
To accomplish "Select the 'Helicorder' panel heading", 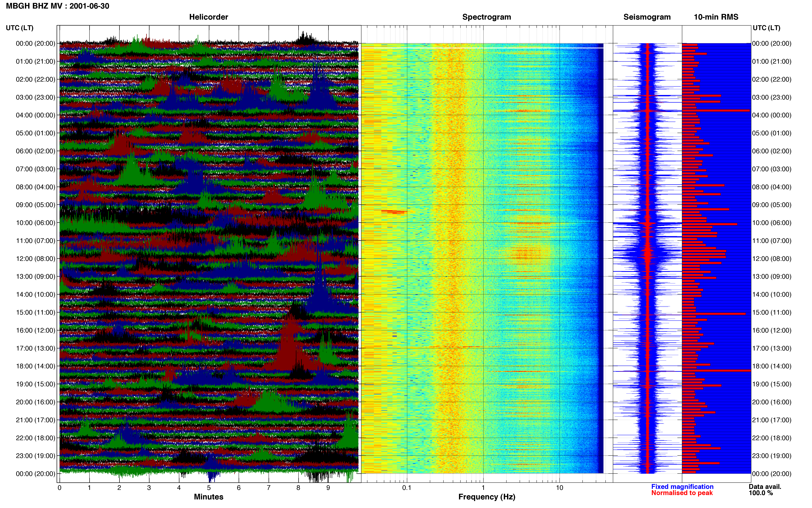I will pyautogui.click(x=209, y=17).
